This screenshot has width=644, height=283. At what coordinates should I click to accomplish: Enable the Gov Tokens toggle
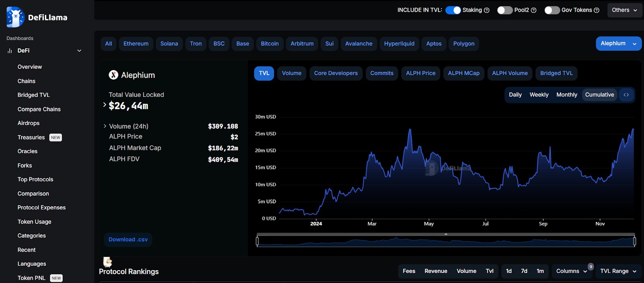click(x=552, y=10)
